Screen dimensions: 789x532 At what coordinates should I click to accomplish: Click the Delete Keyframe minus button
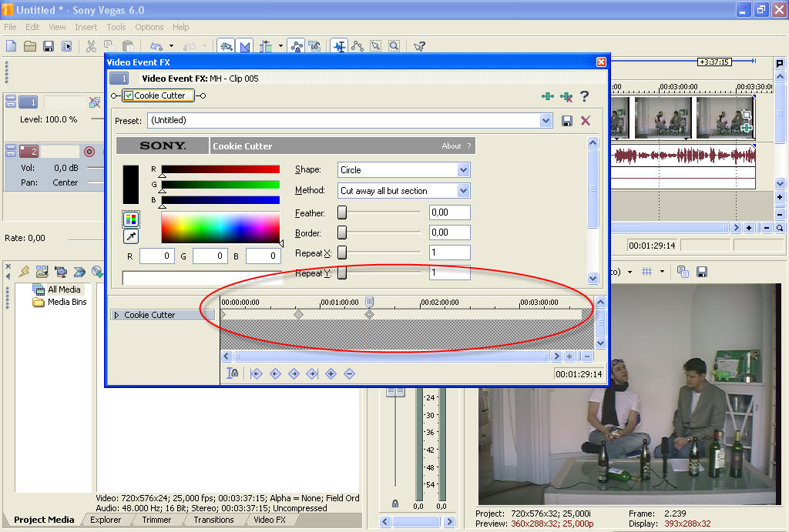pyautogui.click(x=349, y=373)
